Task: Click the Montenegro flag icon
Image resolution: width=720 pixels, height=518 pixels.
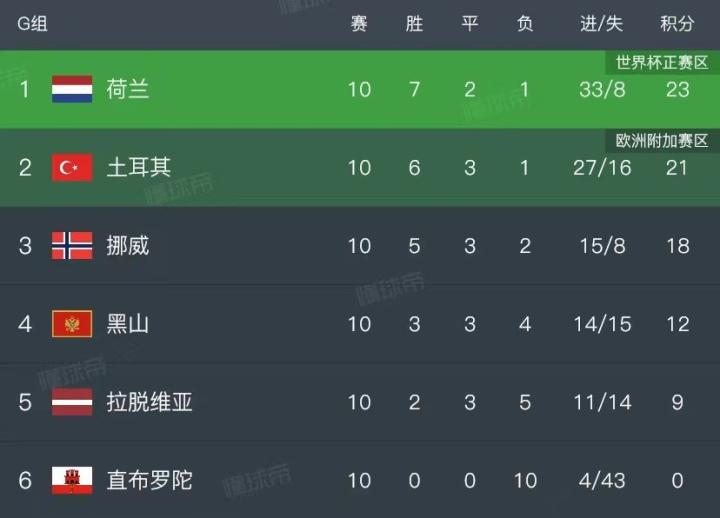Action: [72, 323]
